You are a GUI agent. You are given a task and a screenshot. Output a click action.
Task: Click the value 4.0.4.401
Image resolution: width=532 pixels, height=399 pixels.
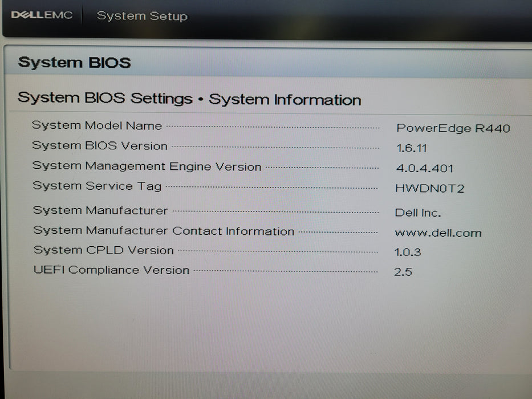coord(425,168)
